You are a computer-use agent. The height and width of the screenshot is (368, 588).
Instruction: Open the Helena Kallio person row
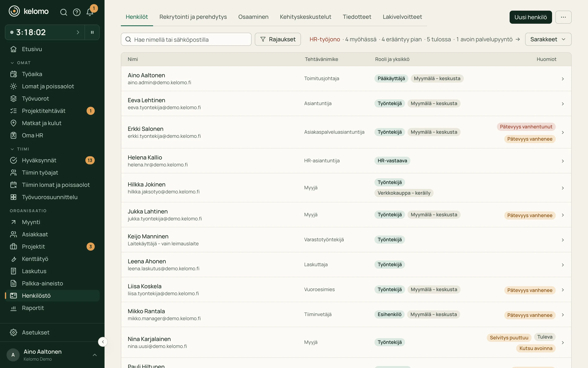pyautogui.click(x=346, y=161)
